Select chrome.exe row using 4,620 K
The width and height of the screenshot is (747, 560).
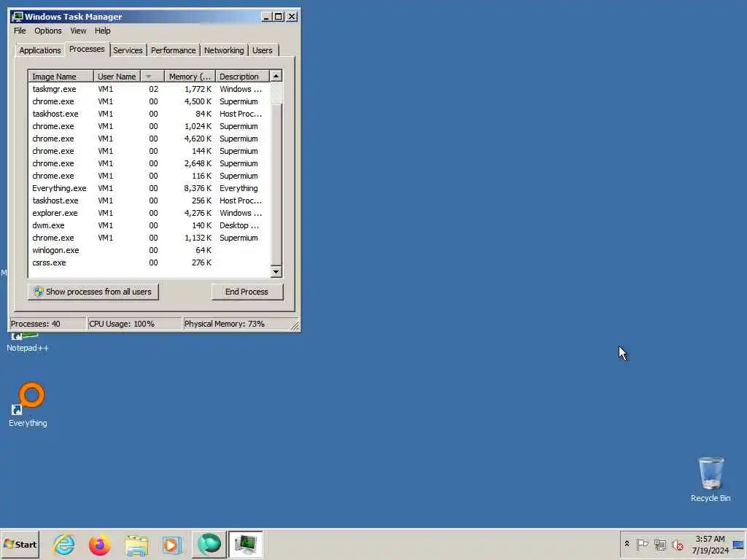point(149,139)
